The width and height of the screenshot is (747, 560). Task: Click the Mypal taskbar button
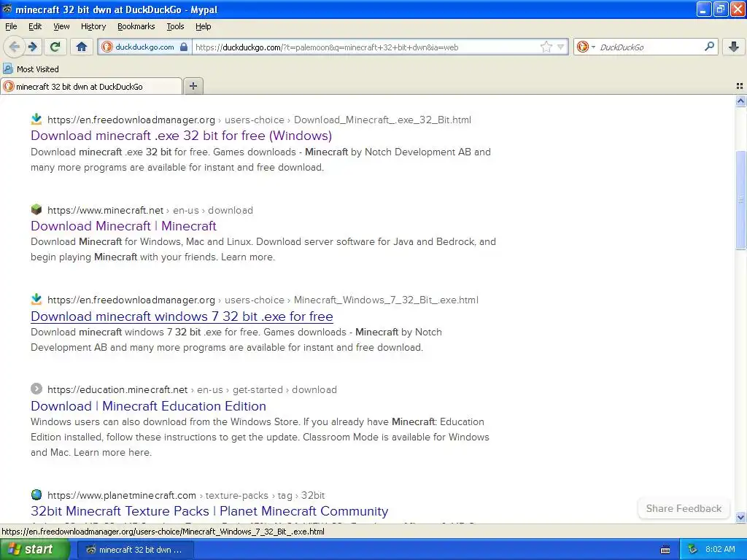coord(135,550)
